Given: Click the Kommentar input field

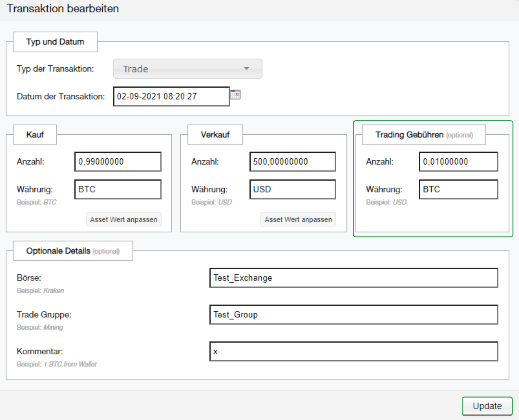Looking at the screenshot, I should [354, 351].
